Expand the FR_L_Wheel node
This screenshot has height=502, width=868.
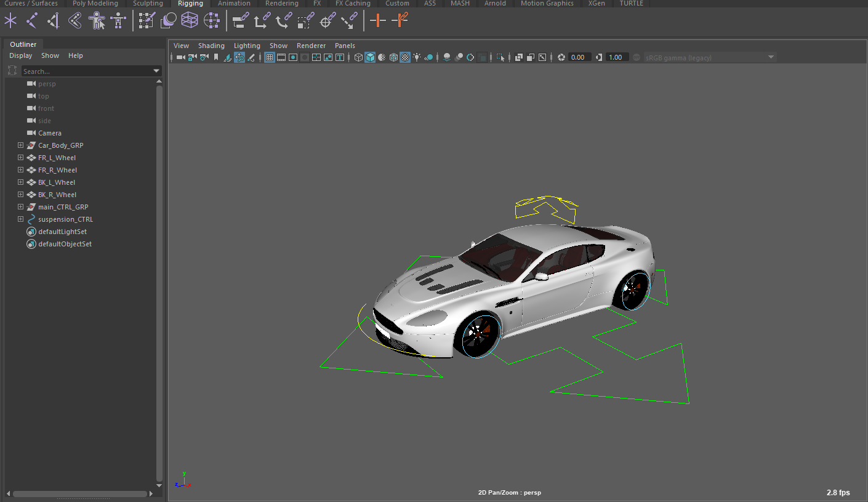(20, 158)
